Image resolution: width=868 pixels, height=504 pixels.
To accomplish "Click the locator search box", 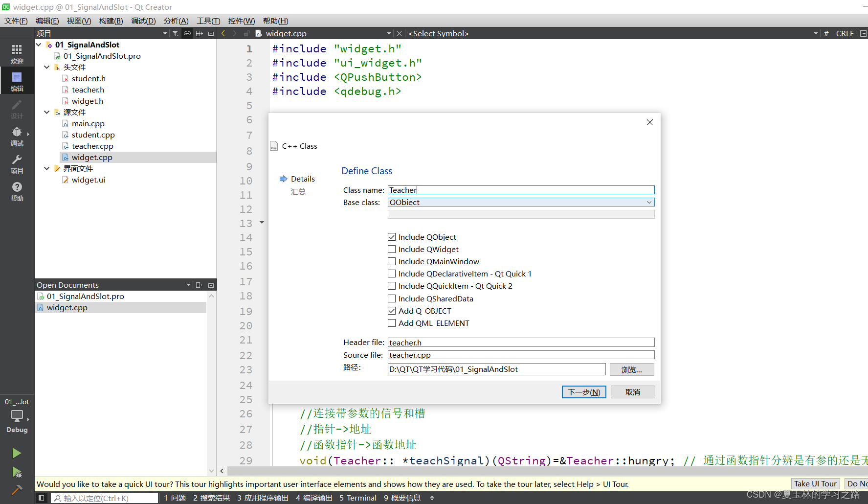I will 105,498.
